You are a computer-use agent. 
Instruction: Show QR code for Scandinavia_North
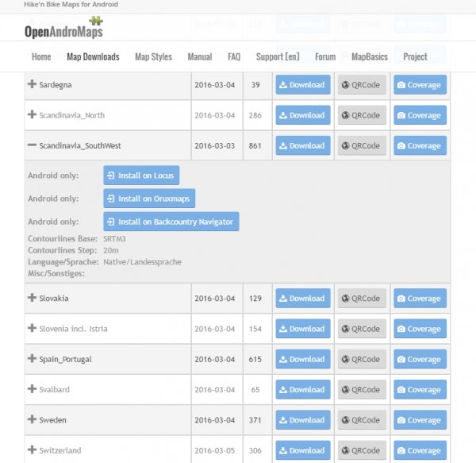point(362,115)
